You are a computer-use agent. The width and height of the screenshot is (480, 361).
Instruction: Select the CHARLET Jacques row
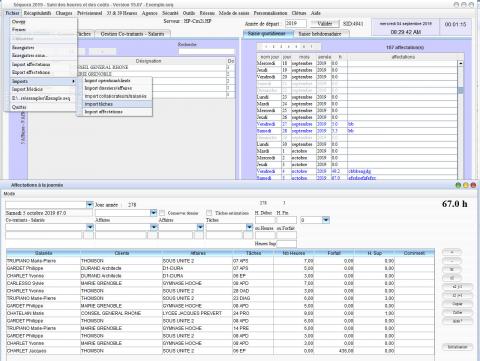pos(220,351)
